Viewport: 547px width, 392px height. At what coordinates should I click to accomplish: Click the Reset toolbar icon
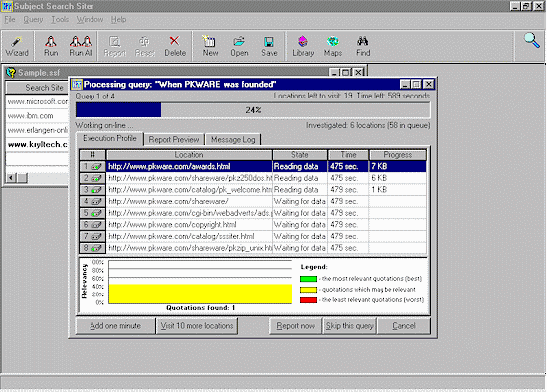145,42
